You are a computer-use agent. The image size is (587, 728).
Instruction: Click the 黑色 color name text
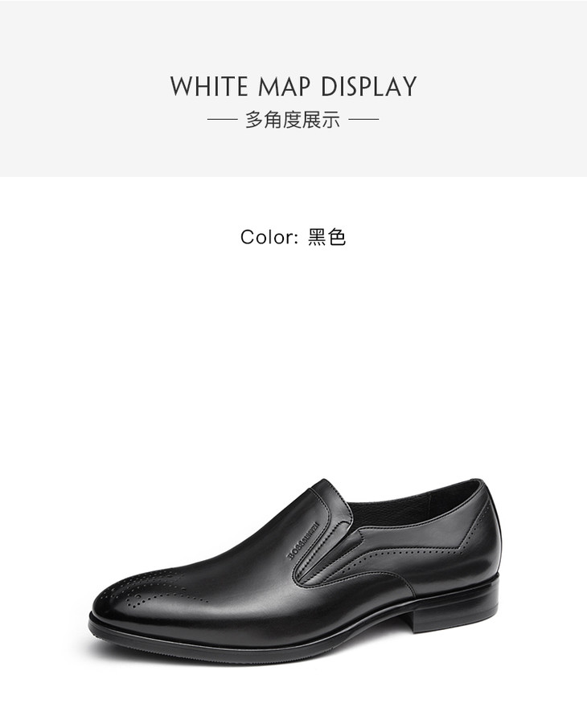[326, 237]
